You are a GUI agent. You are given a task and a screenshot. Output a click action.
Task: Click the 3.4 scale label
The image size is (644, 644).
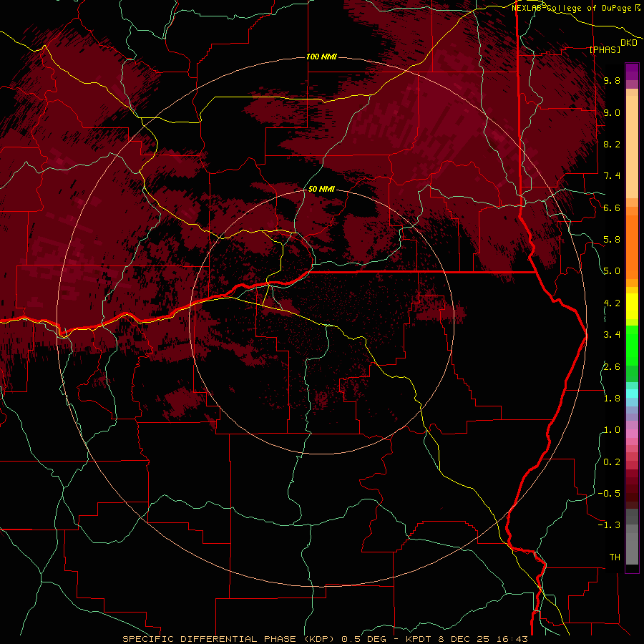(612, 335)
